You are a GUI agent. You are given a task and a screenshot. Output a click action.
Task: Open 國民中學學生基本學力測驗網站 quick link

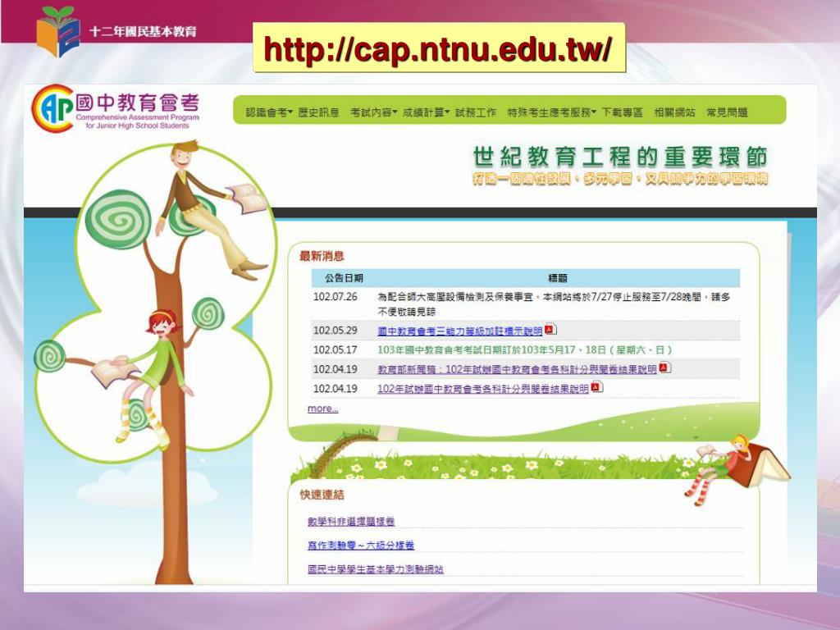(376, 569)
